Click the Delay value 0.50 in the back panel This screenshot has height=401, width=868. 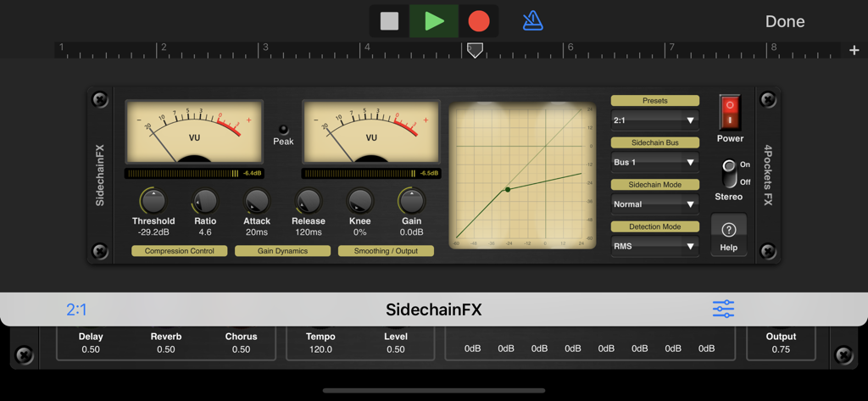(x=91, y=349)
